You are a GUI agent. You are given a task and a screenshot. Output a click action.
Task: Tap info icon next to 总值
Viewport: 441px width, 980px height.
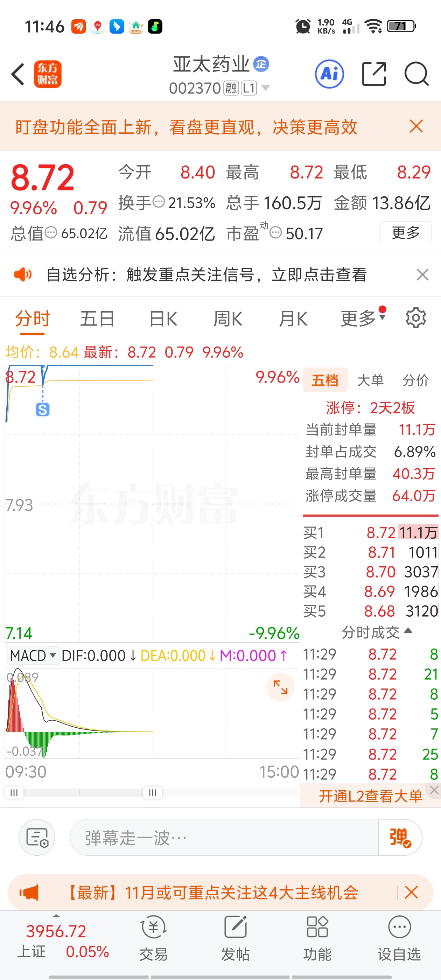point(51,232)
